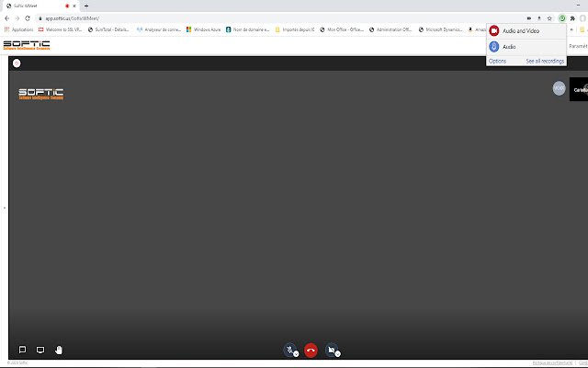The width and height of the screenshot is (588, 368).
Task: Open the Administration Office bookmark
Action: coord(390,29)
